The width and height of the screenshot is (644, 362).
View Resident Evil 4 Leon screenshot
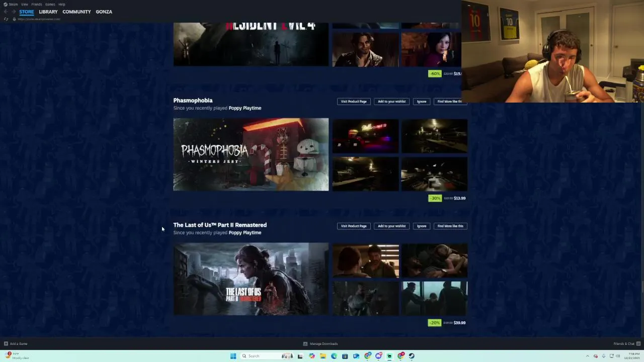[365, 49]
